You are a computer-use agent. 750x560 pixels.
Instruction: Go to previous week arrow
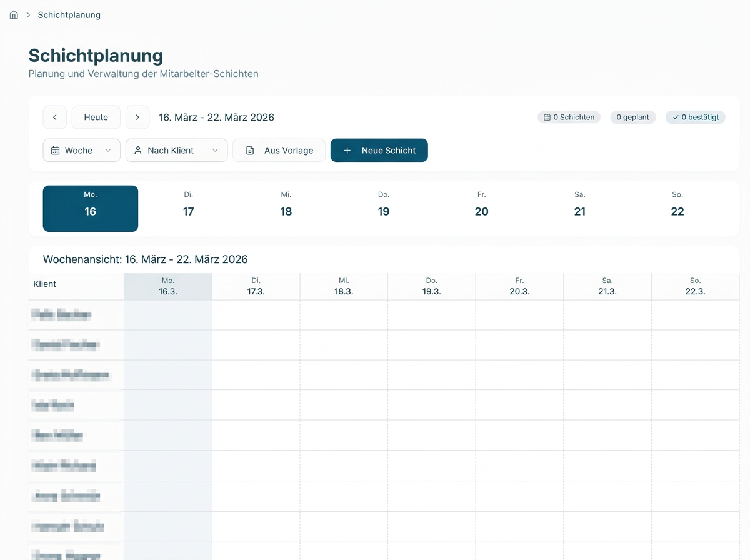click(55, 117)
